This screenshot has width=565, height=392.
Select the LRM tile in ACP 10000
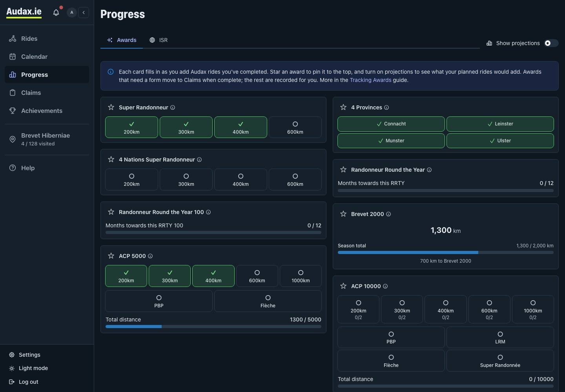click(x=500, y=338)
